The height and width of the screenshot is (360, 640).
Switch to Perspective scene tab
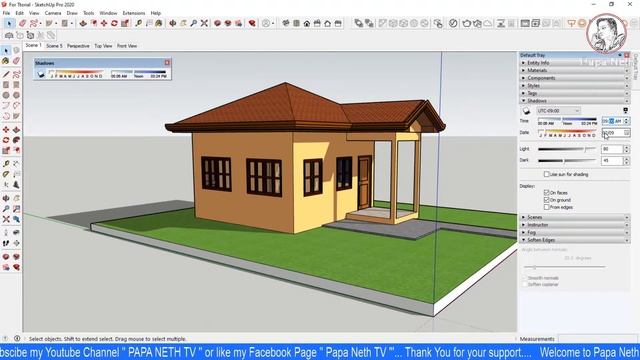[78, 46]
